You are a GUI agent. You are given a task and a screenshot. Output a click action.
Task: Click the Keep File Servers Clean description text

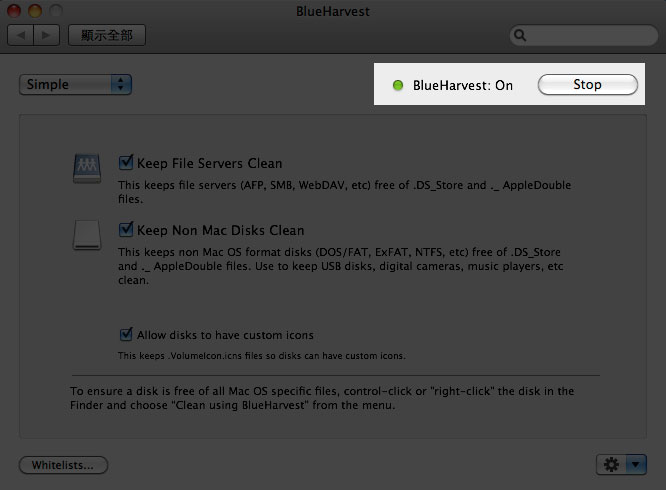(x=344, y=192)
